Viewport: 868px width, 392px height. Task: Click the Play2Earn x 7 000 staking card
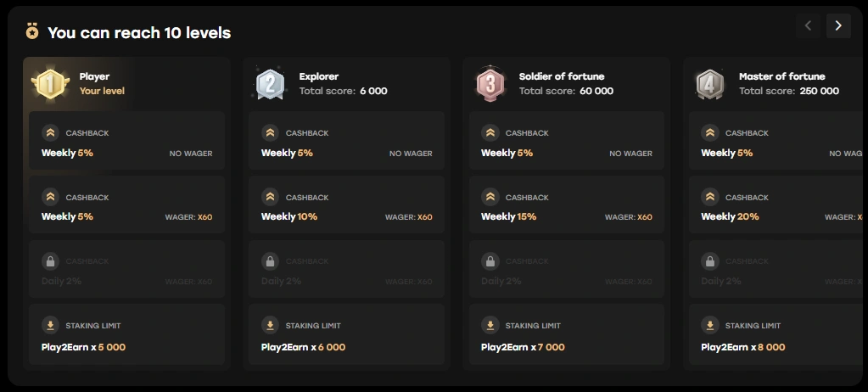point(566,335)
